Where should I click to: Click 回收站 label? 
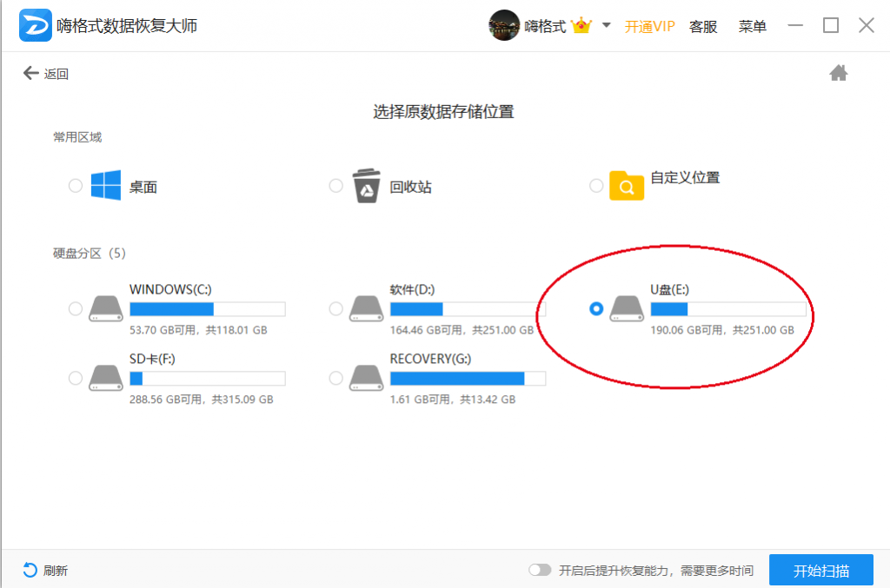coord(410,187)
